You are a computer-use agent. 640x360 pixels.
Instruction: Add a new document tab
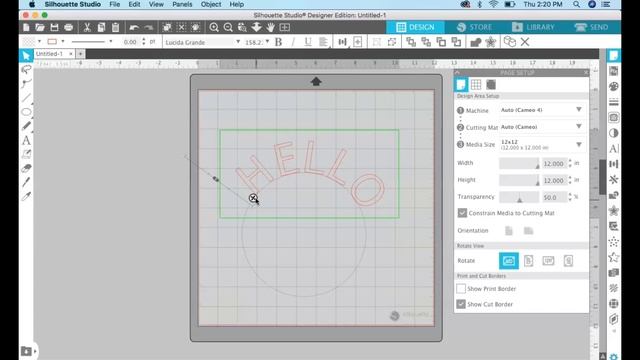pyautogui.click(x=80, y=54)
